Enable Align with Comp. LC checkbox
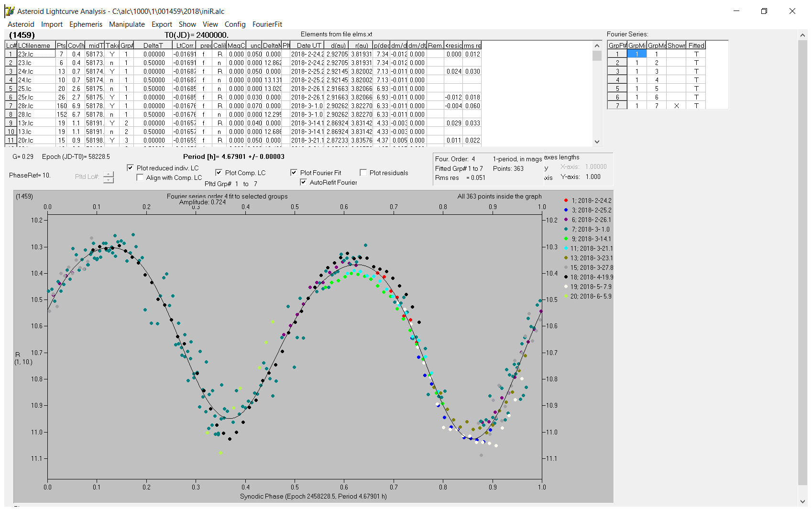 pyautogui.click(x=140, y=178)
